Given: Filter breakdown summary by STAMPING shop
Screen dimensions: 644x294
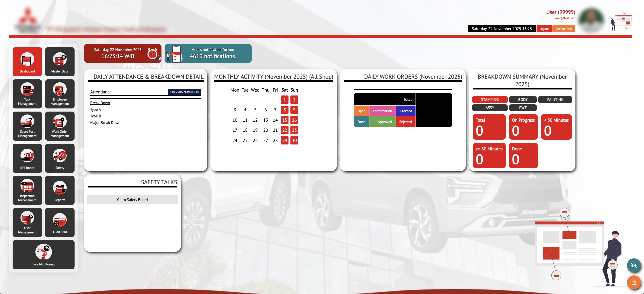Looking at the screenshot, I should tap(489, 100).
